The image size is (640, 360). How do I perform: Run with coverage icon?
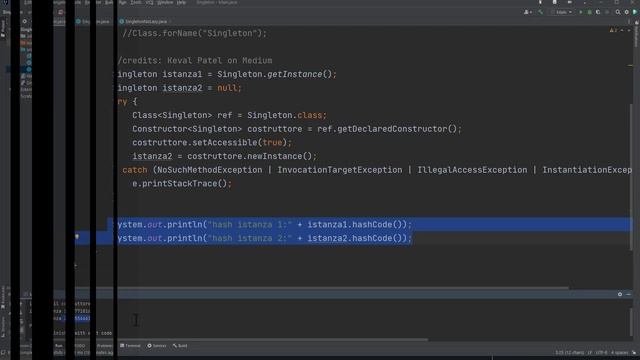(598, 12)
